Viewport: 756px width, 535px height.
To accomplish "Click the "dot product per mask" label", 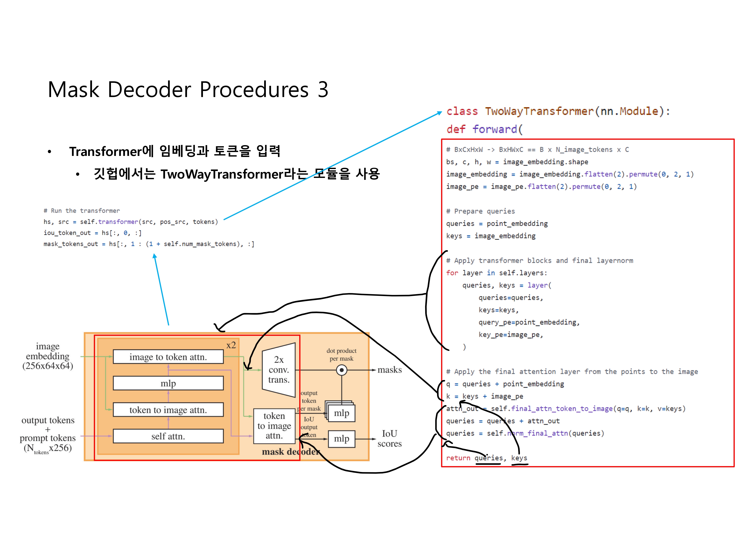I will click(341, 355).
